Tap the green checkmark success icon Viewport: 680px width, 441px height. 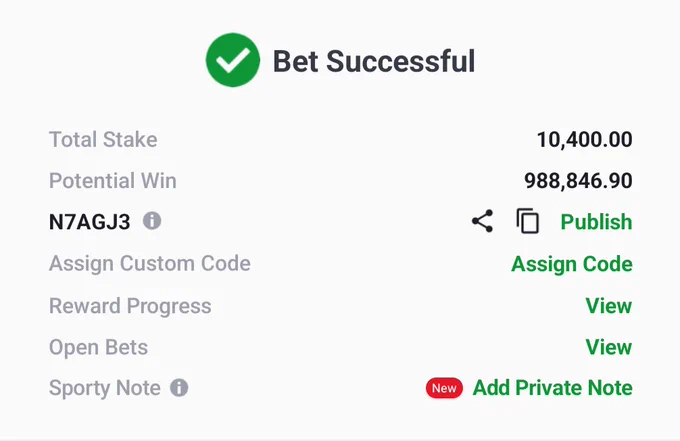(x=233, y=60)
